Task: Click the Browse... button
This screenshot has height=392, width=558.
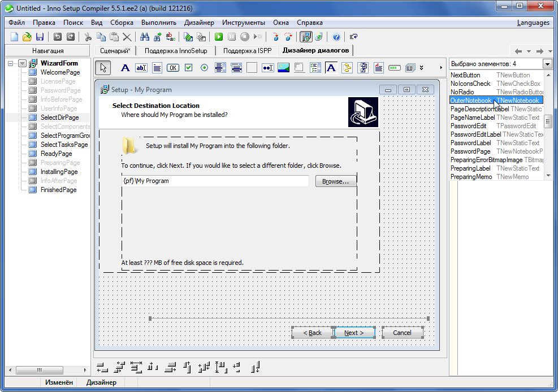Action: (335, 181)
